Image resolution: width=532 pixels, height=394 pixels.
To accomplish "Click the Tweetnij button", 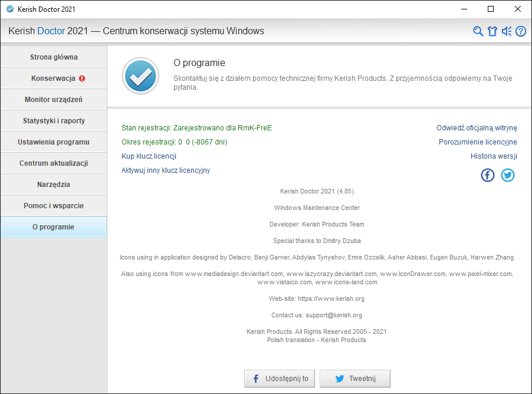I will pyautogui.click(x=355, y=379).
